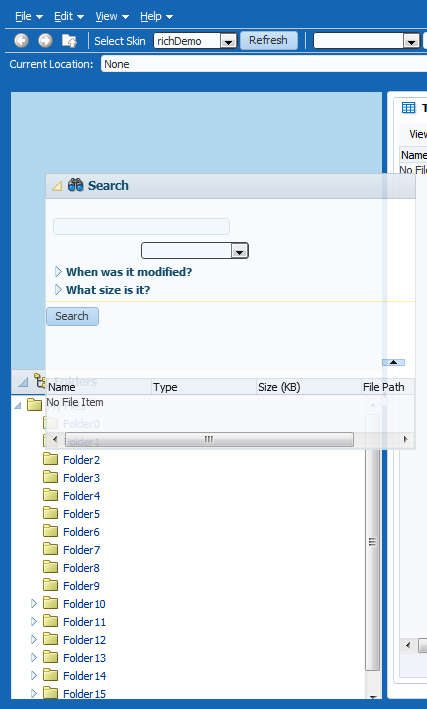The height and width of the screenshot is (709, 427).
Task: Click the results table scroll-right arrow
Action: coord(405,439)
